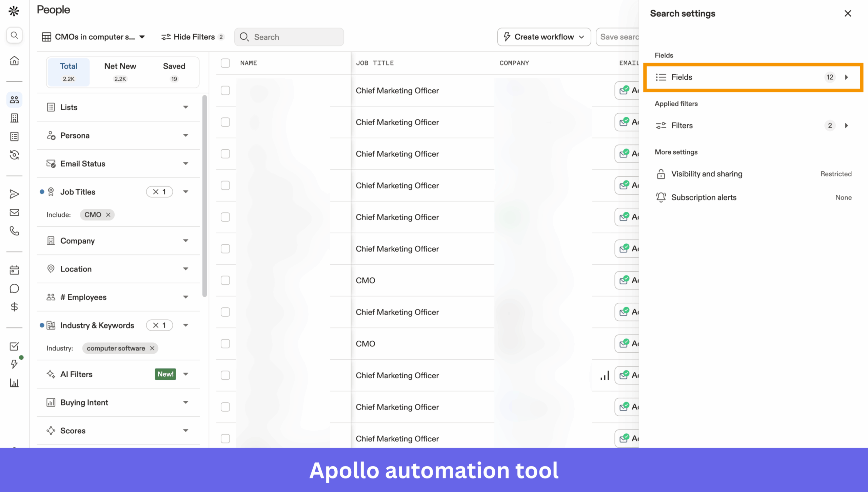Viewport: 868px width, 492px height.
Task: Open the Deals dollar sidebar icon
Action: [x=14, y=307]
